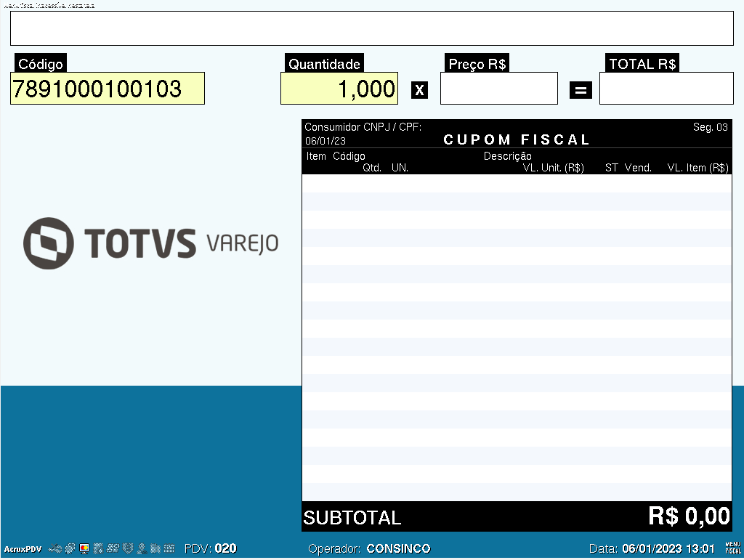Click the Seg. 03 text
Viewport: 744px width, 560px height.
tap(711, 127)
